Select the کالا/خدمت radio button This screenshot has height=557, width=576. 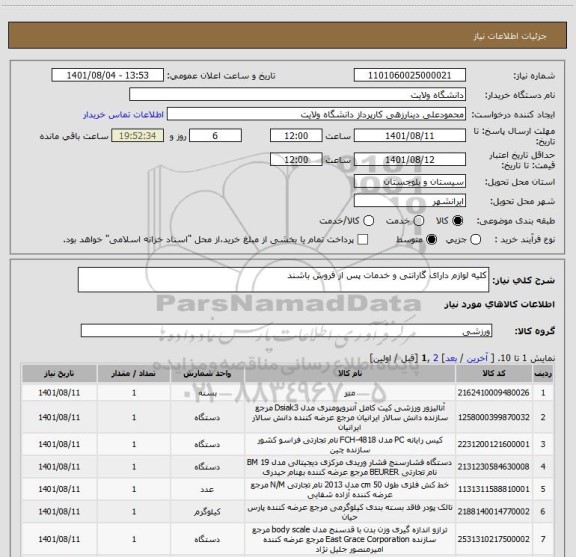(x=368, y=221)
